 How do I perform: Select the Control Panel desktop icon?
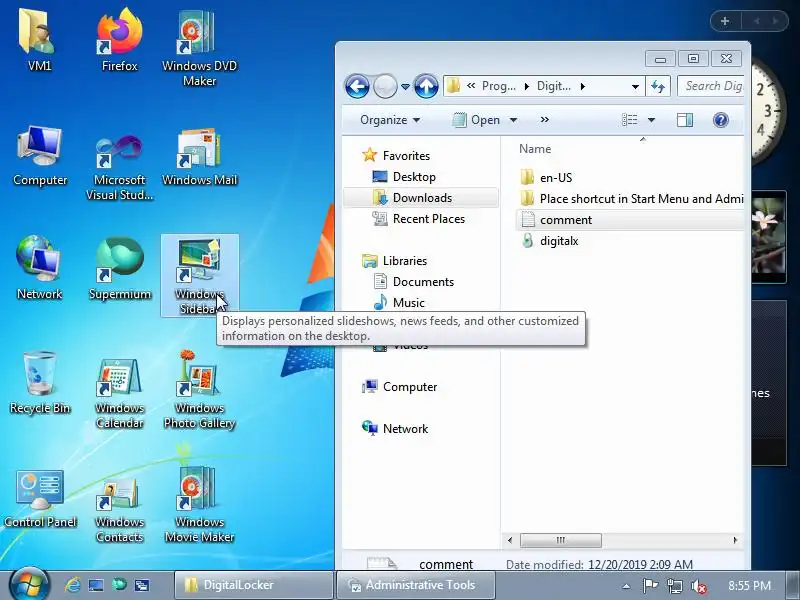(40, 498)
